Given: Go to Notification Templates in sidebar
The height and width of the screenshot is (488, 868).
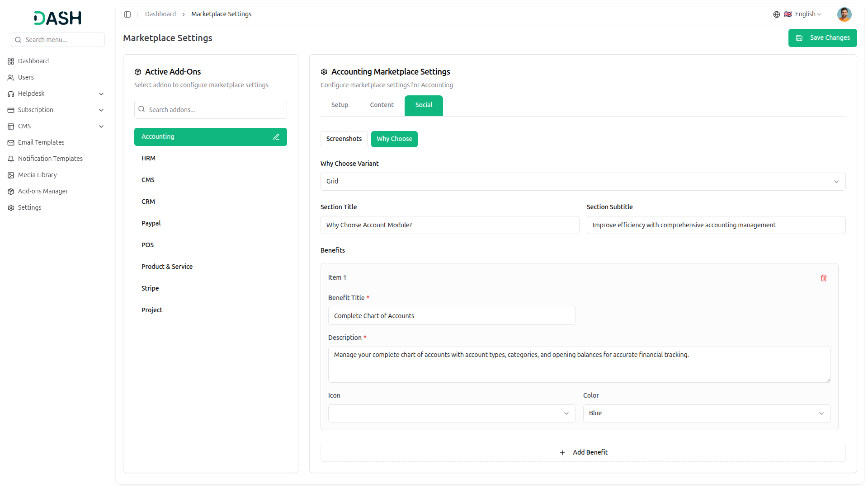Looking at the screenshot, I should click(x=50, y=159).
